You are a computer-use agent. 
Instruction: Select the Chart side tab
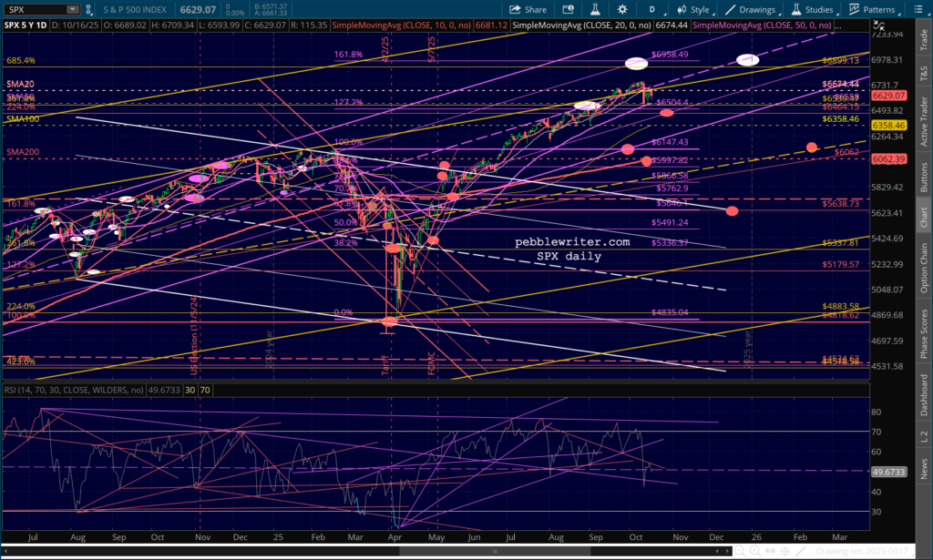(924, 217)
